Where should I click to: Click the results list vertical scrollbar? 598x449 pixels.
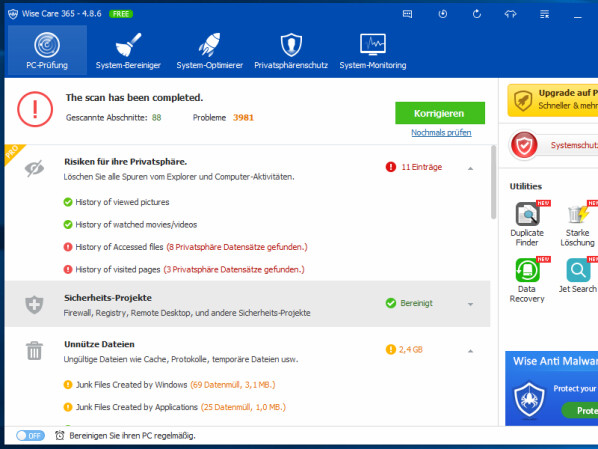493,182
